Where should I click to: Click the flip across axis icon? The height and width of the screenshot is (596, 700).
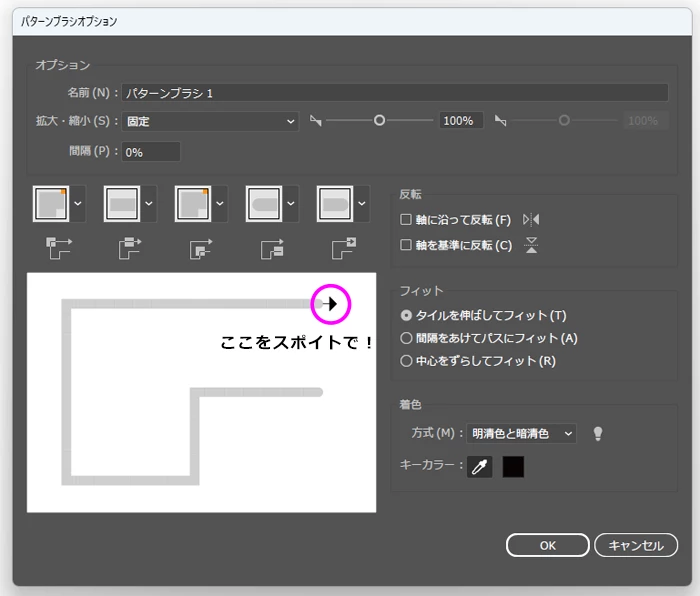coord(531,245)
